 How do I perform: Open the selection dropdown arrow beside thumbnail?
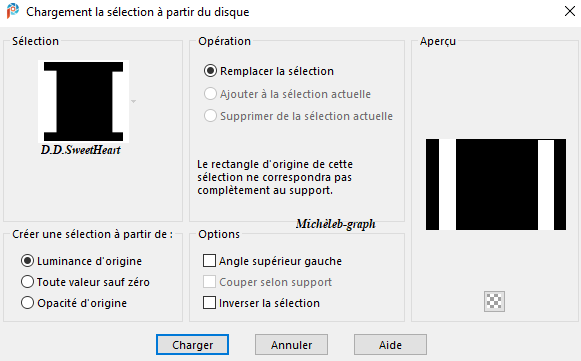(133, 101)
